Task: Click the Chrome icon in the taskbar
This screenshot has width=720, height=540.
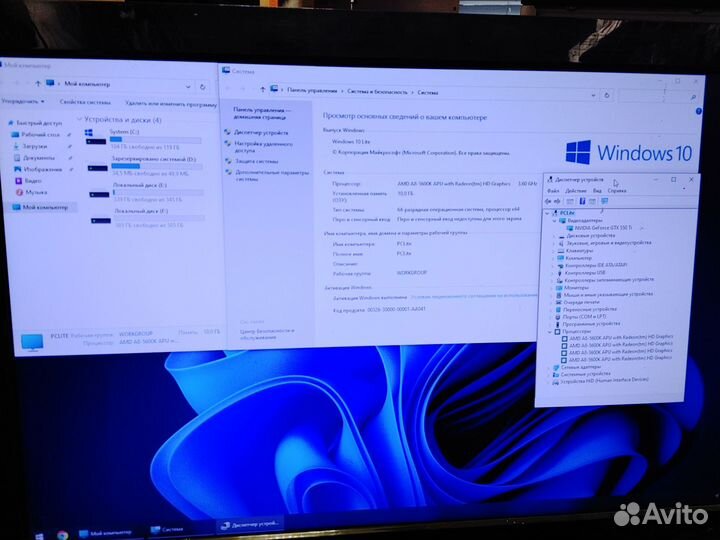Action: pyautogui.click(x=62, y=535)
